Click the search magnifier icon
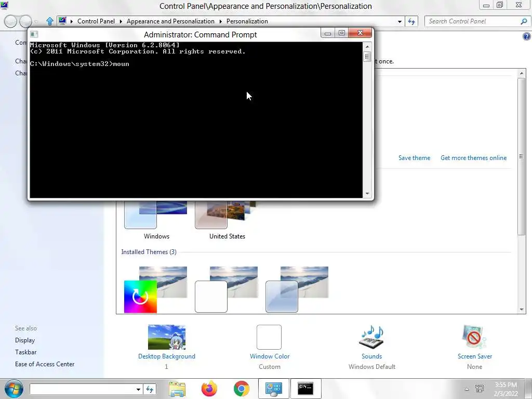Viewport: 532px width, 399px height. [x=524, y=21]
